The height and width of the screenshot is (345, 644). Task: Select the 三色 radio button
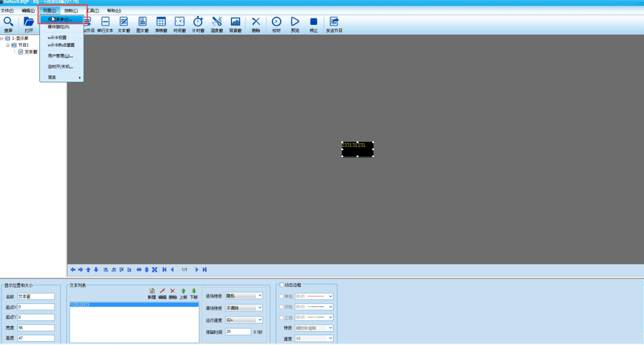point(282,318)
